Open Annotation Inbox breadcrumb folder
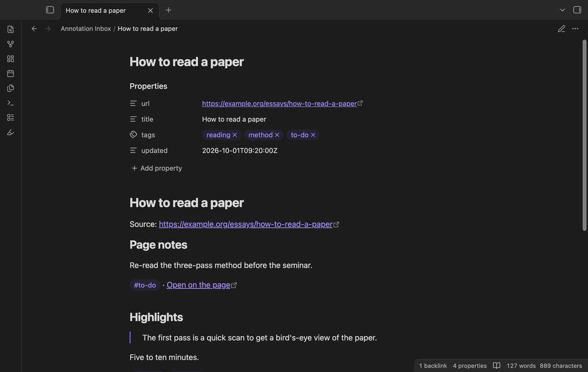 86,28
